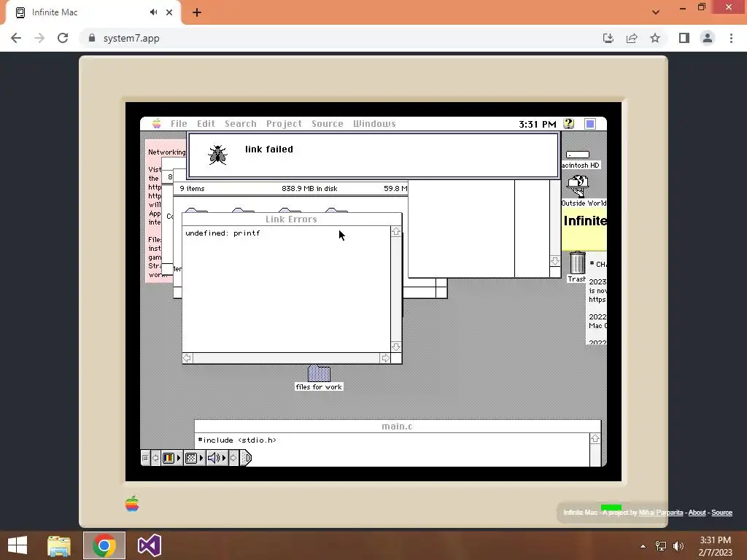The image size is (747, 560).
Task: Open the File menu
Action: [x=179, y=124]
